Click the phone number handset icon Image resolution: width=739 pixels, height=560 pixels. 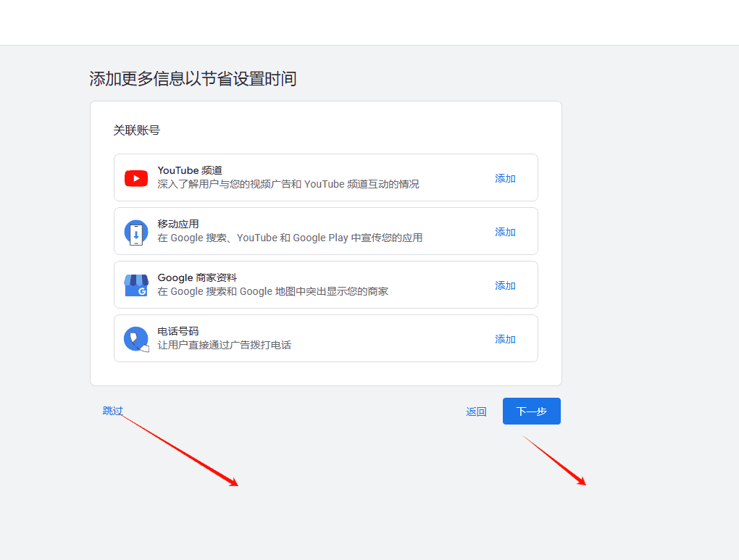(136, 339)
